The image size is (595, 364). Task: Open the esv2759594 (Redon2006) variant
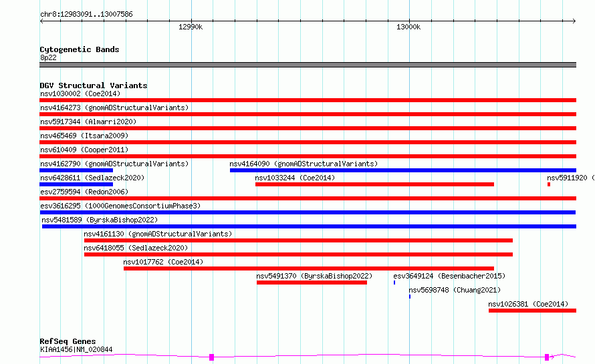[x=308, y=198]
